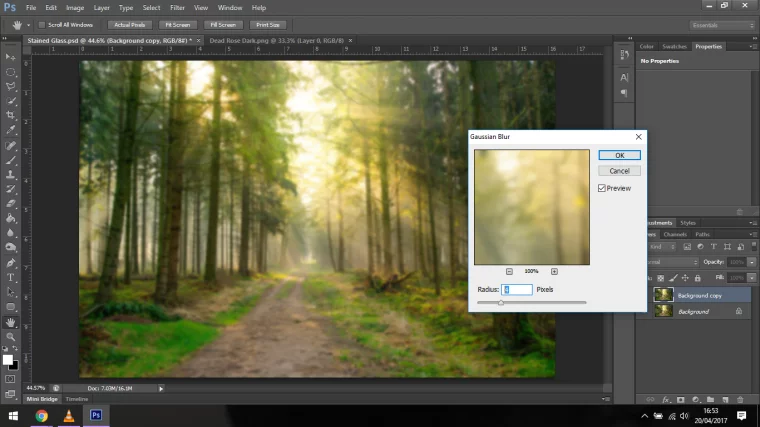Image resolution: width=760 pixels, height=427 pixels.
Task: Open the File menu
Action: [x=31, y=8]
